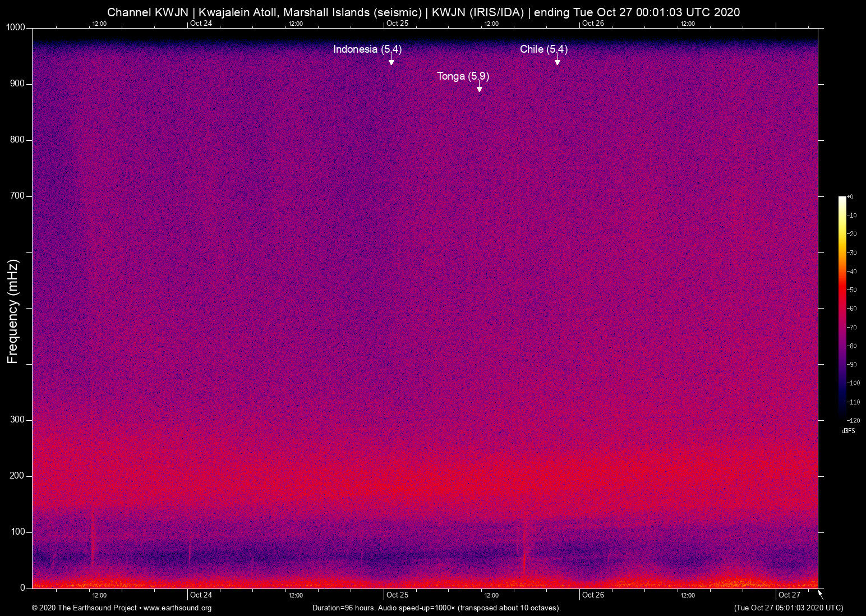Click the -30 value on the color scale

[x=851, y=253]
